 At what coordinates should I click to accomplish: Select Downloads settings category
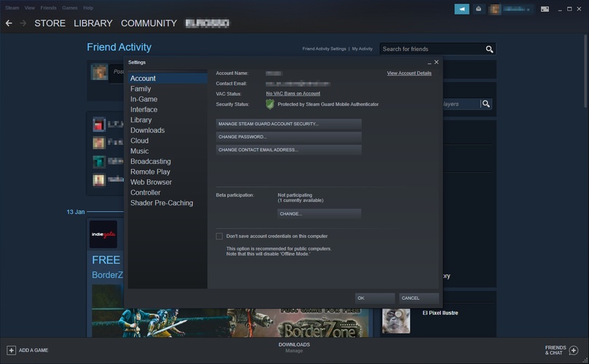pos(167,130)
